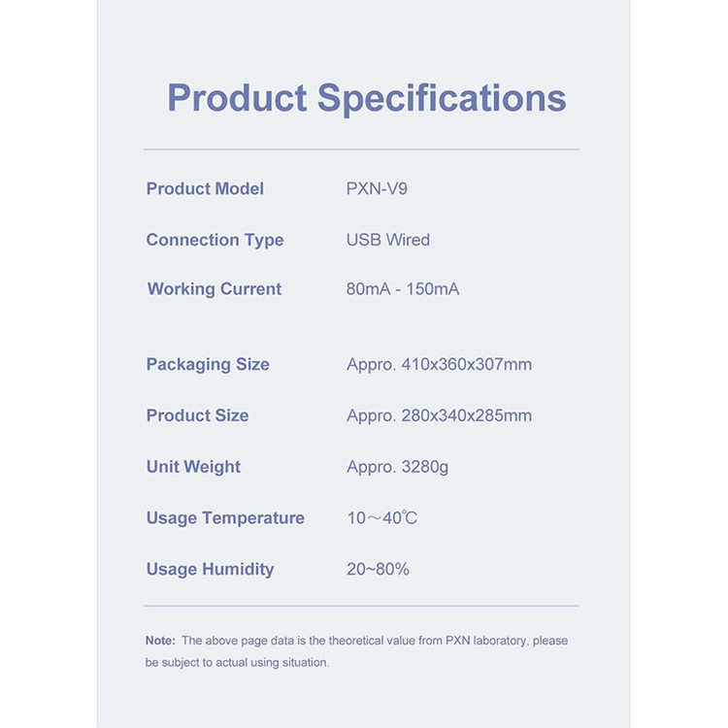Select the "Product Model" label
Image resolution: width=728 pixels, height=728 pixels.
[205, 188]
